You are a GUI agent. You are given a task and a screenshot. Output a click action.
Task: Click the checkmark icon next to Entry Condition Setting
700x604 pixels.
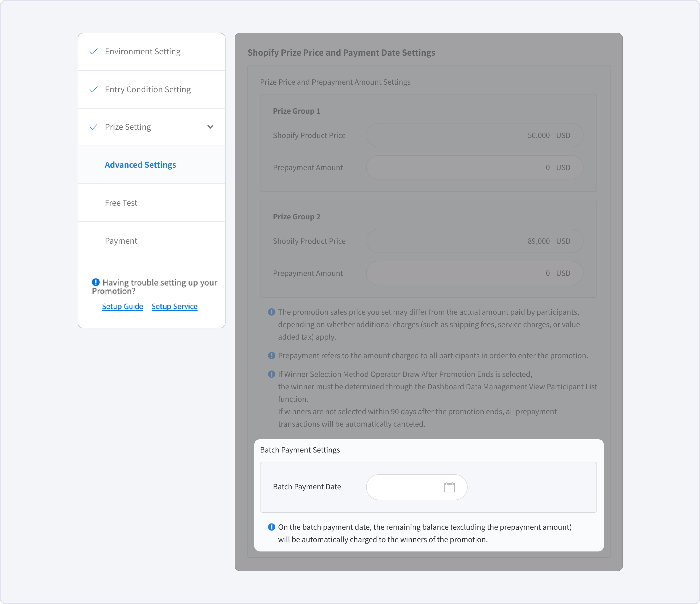94,89
